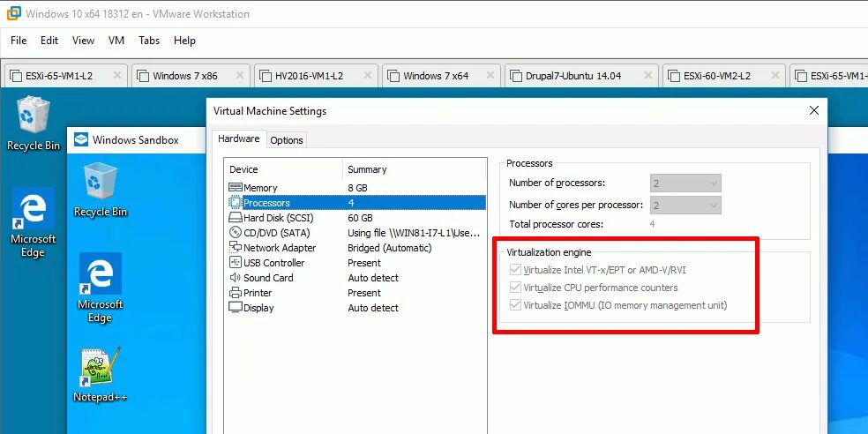This screenshot has height=434, width=868.
Task: Switch to Drupal7-Ubuntu 14.04 VM tab
Action: point(581,76)
